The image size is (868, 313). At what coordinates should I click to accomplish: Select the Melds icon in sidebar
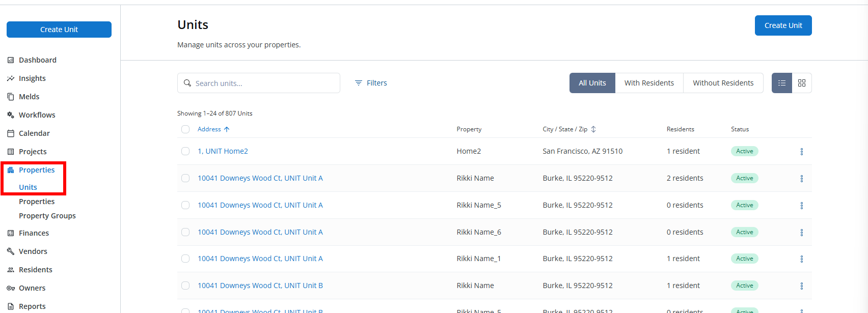pyautogui.click(x=11, y=97)
